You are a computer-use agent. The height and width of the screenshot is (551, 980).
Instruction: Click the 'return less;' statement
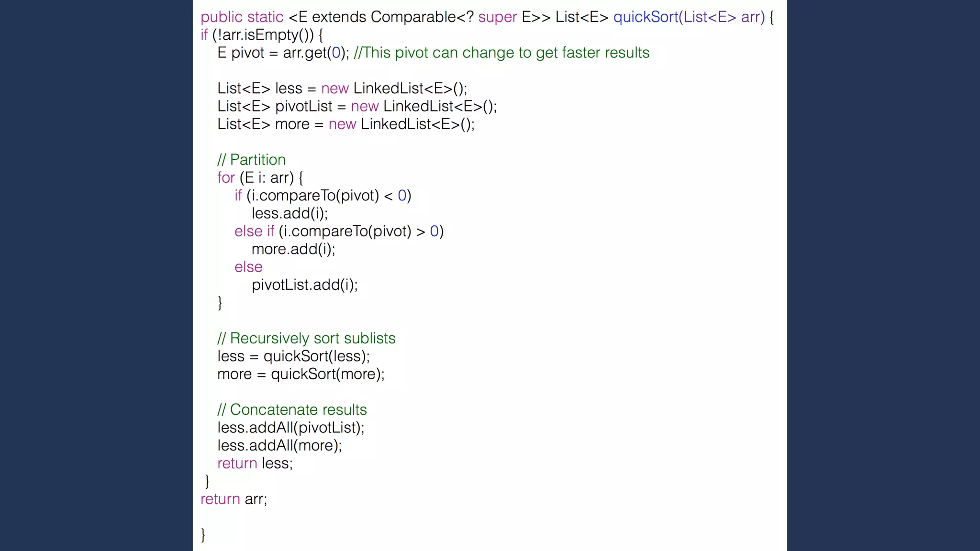tap(255, 463)
